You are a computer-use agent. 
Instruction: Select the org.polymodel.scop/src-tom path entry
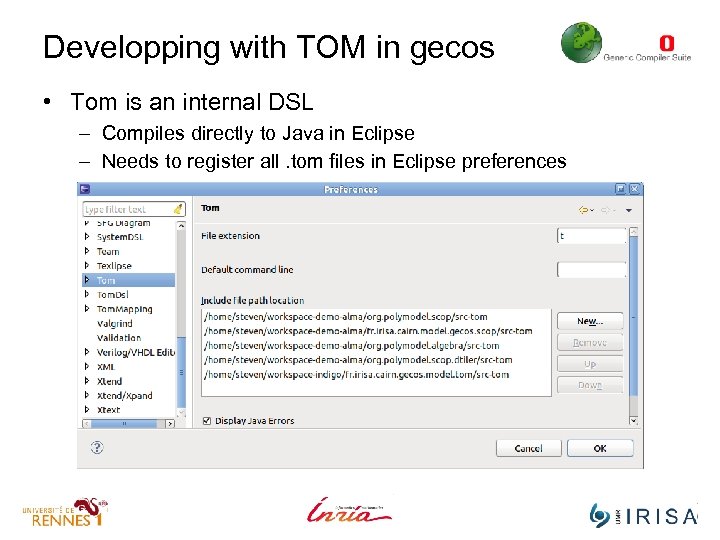346,317
